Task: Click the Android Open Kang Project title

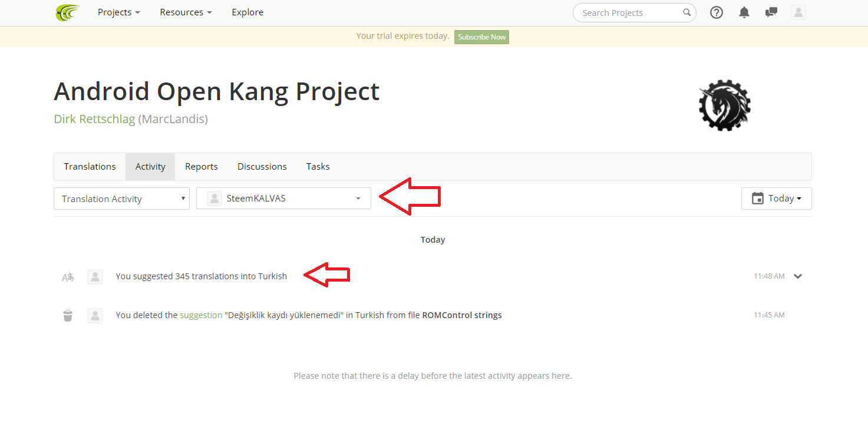Action: pyautogui.click(x=216, y=91)
